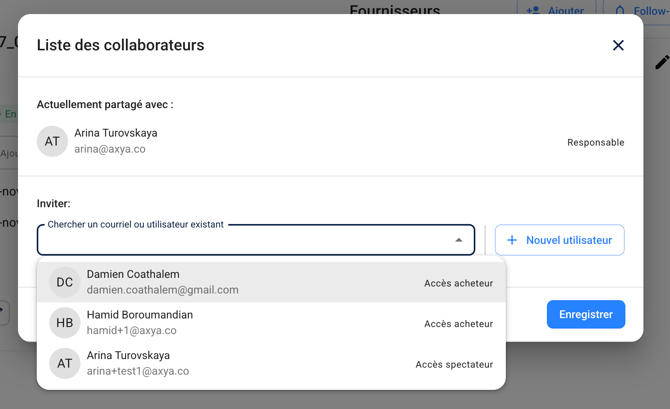Click the AT avatar of current collaborator
The width and height of the screenshot is (670, 409).
click(52, 141)
